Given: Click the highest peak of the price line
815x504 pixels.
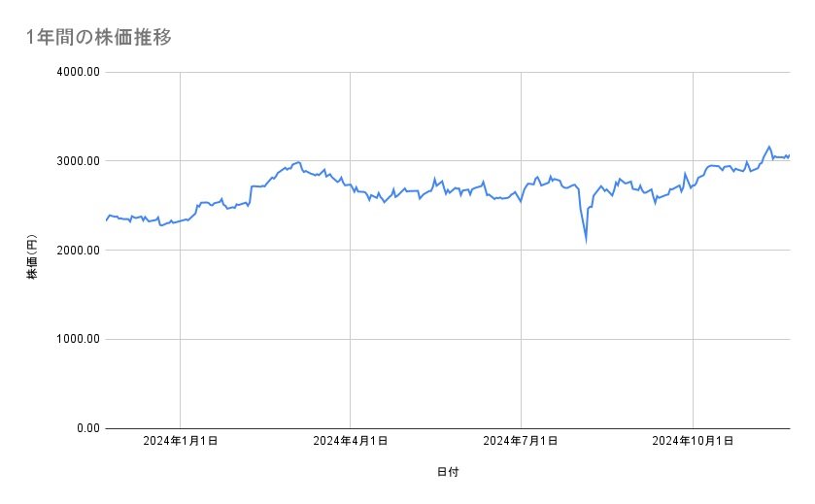Looking at the screenshot, I should (x=769, y=147).
